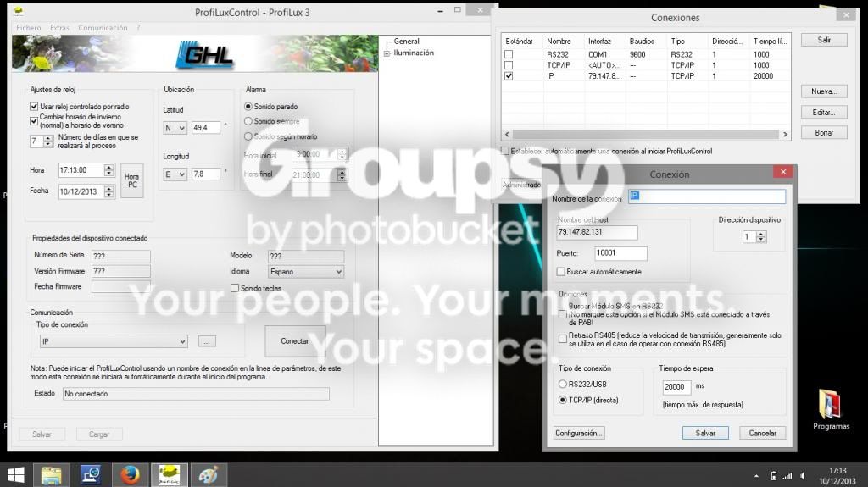
Task: Open the remote desktop taskbar icon
Action: coord(90,475)
